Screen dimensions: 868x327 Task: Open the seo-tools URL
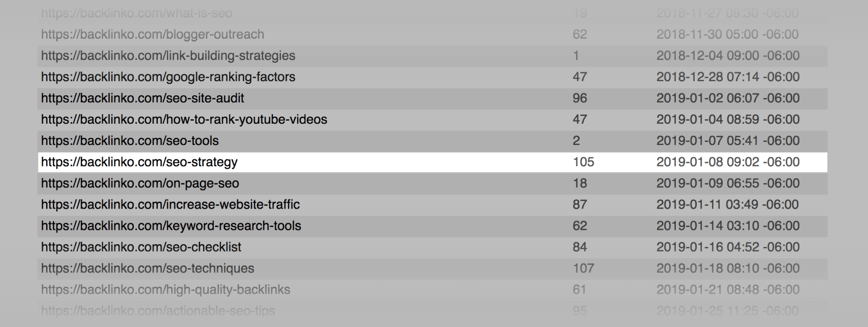click(130, 141)
